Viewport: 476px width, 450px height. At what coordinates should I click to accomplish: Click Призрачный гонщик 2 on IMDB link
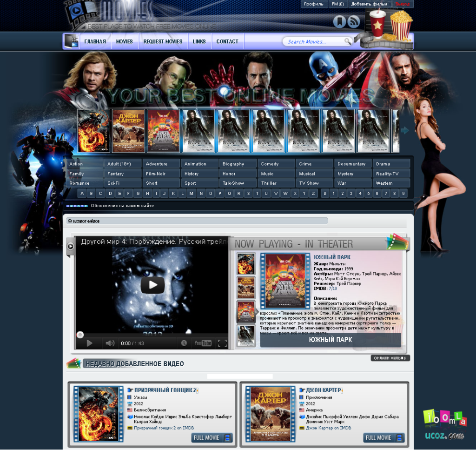click(x=164, y=428)
